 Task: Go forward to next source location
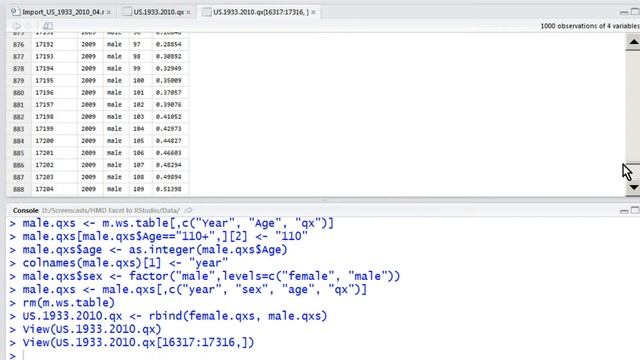pyautogui.click(x=28, y=26)
